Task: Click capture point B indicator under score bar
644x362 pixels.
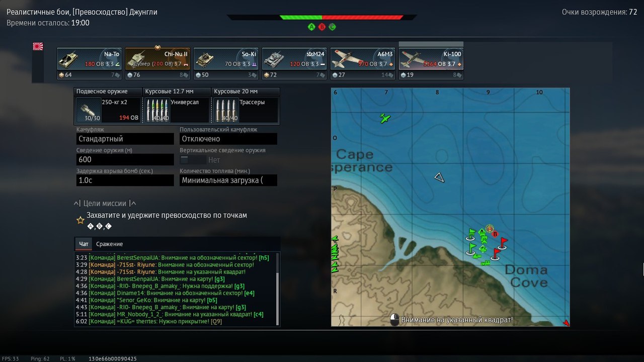Action: coord(322,27)
